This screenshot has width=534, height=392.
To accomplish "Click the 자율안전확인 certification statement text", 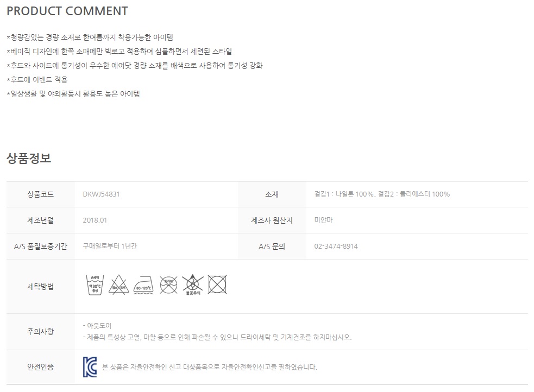I will click(210, 367).
